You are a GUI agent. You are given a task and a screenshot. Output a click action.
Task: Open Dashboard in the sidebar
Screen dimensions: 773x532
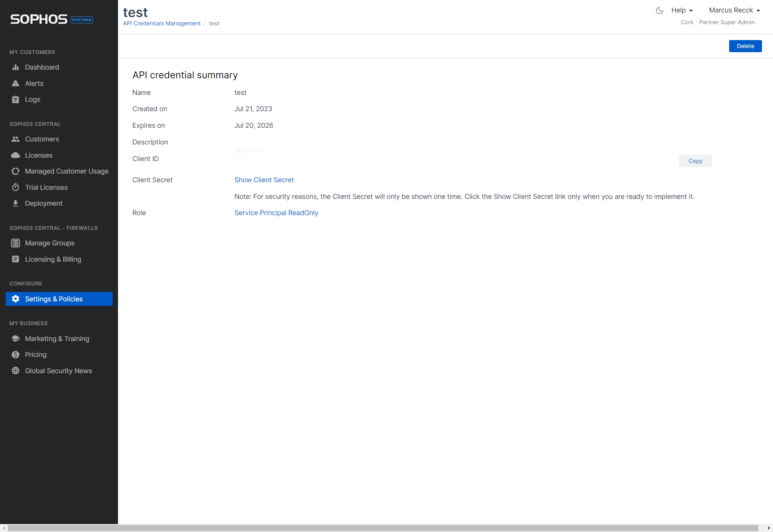[x=59, y=67]
